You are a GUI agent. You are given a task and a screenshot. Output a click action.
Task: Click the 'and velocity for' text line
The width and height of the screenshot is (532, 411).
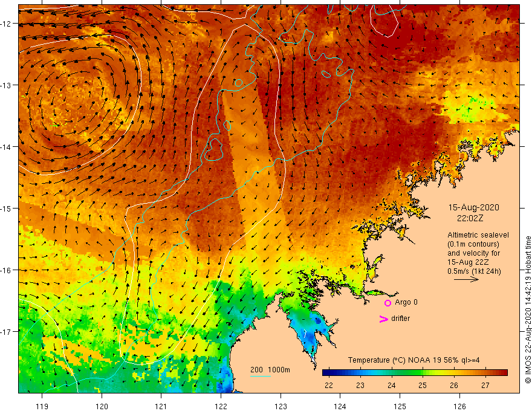point(473,253)
